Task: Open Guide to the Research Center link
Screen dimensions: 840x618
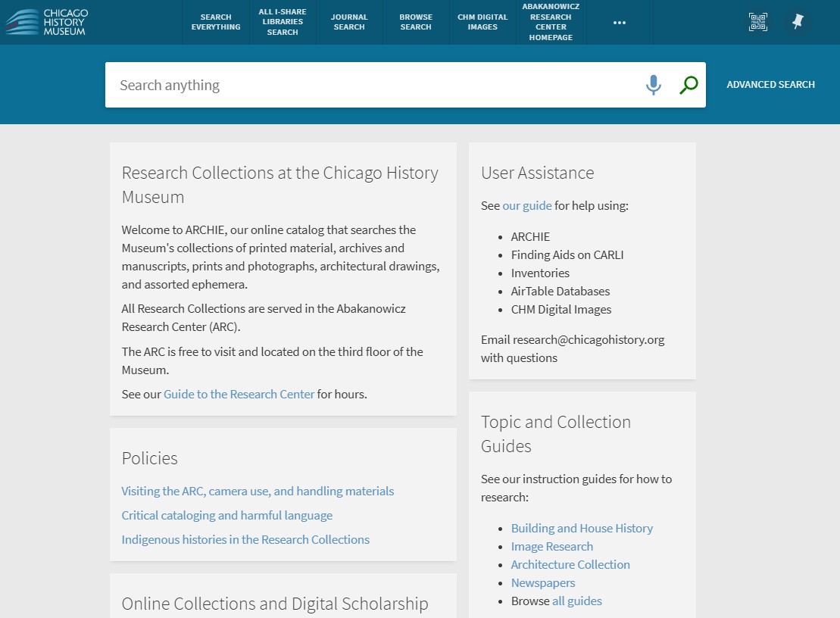Action: 239,394
